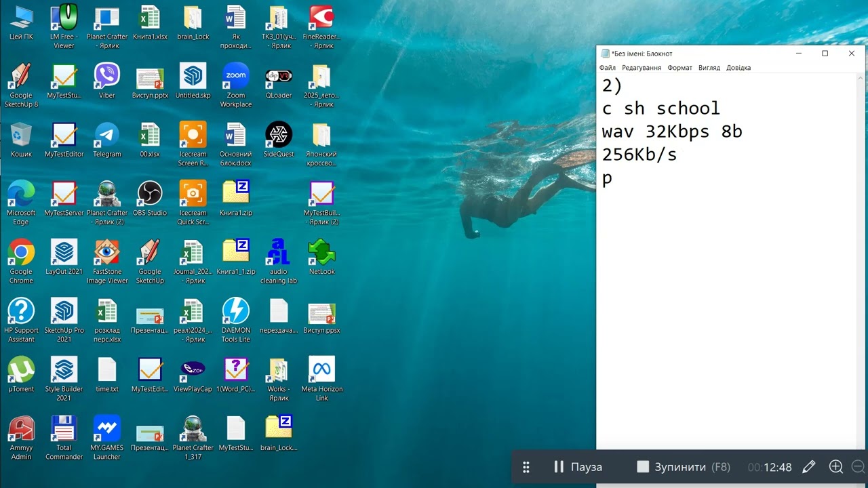This screenshot has height=488, width=868.
Task: Open FineReader shortcut icon
Action: [x=321, y=26]
